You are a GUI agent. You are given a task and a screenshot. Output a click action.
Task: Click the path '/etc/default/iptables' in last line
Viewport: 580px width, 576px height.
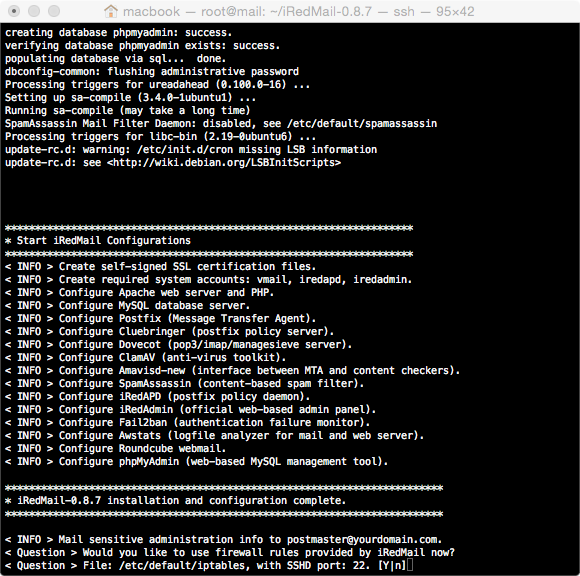(182, 565)
